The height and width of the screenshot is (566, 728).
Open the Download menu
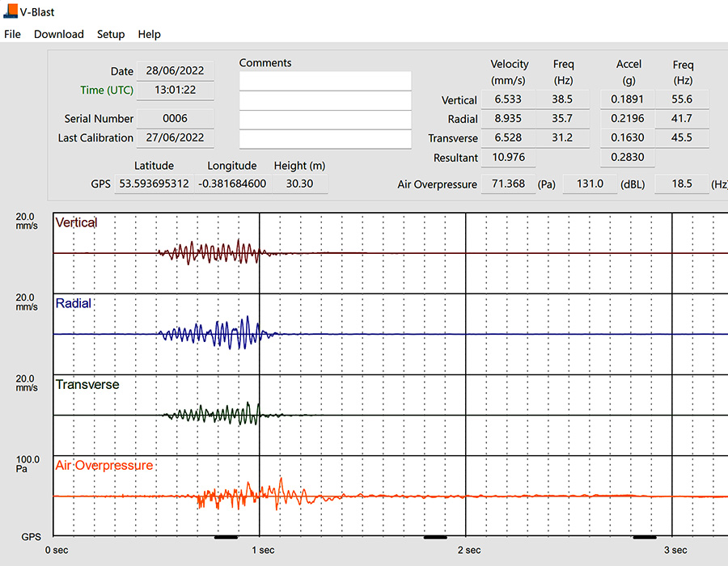coord(58,34)
